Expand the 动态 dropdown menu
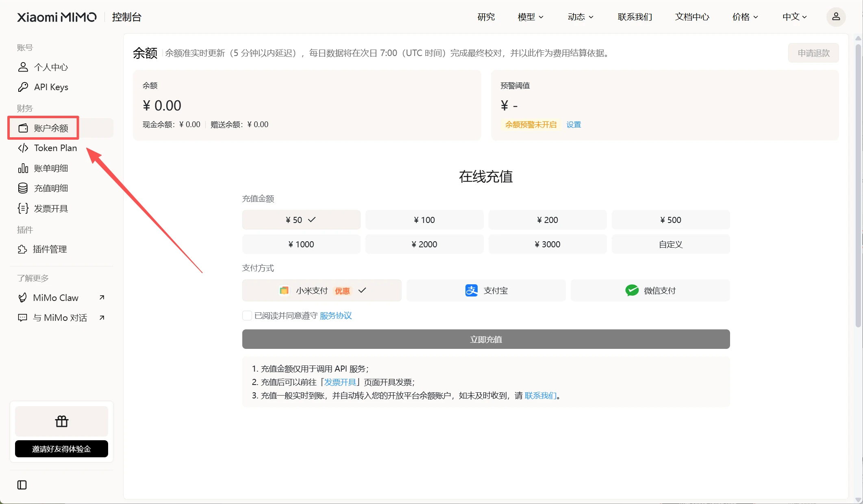Image resolution: width=863 pixels, height=504 pixels. pos(580,17)
